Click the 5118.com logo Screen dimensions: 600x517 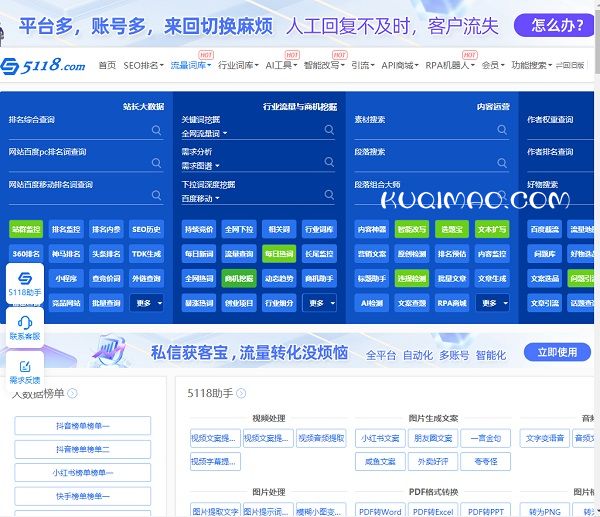[x=43, y=65]
